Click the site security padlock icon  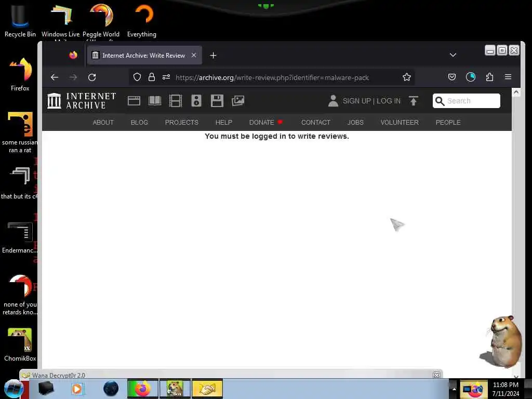(x=152, y=77)
